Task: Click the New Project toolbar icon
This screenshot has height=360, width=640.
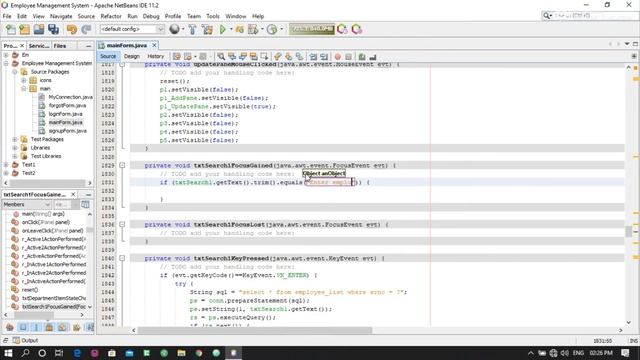Action: (x=24, y=29)
